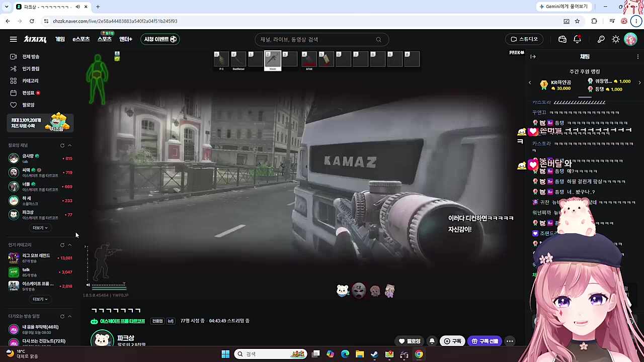Reload the page in Chrome

(x=32, y=21)
